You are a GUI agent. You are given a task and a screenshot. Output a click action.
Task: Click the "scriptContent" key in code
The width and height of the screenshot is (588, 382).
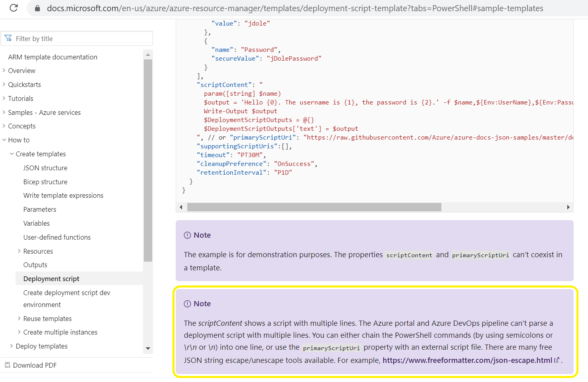224,85
